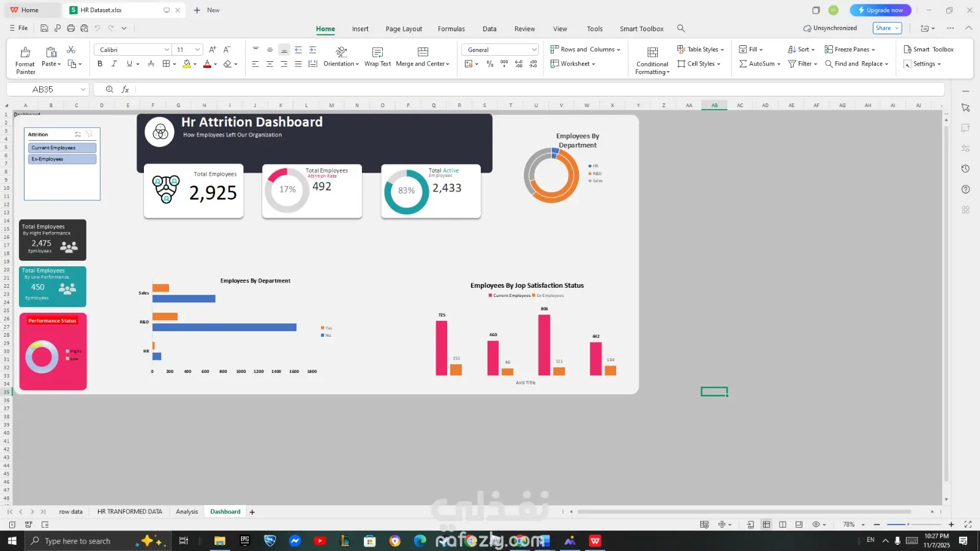
Task: Expand the Calibri font name dropdown
Action: 167,50
